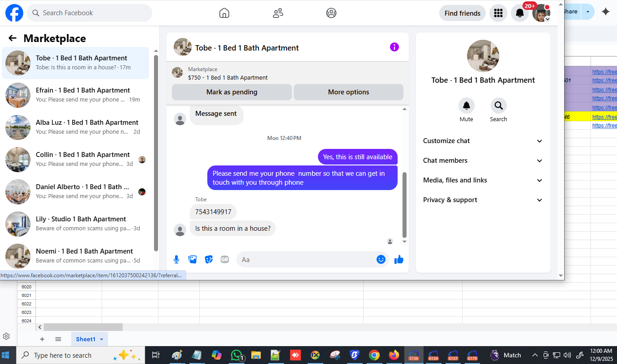Click the Find friends button
The width and height of the screenshot is (617, 364).
tap(463, 13)
